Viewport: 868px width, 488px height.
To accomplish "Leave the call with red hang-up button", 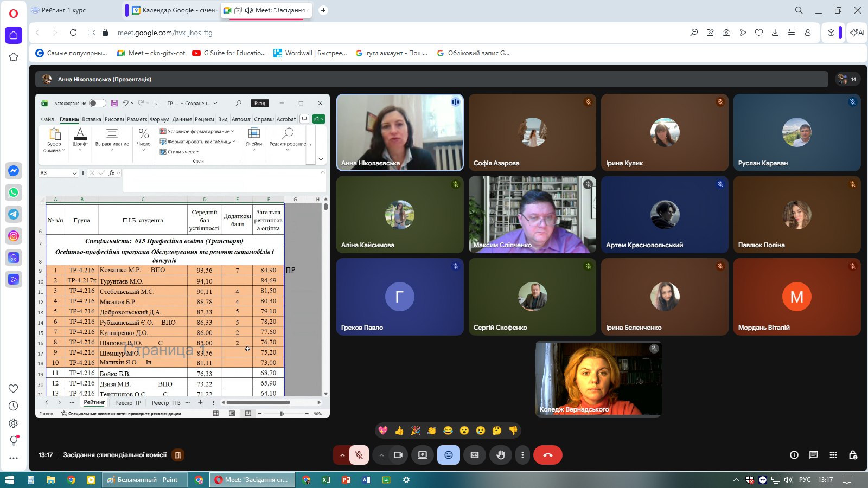I will 547,455.
